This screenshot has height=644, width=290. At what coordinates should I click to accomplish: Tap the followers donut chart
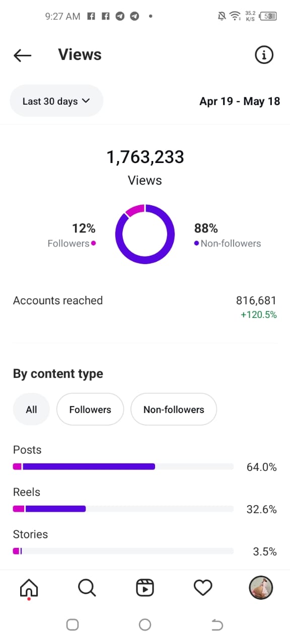tap(145, 234)
